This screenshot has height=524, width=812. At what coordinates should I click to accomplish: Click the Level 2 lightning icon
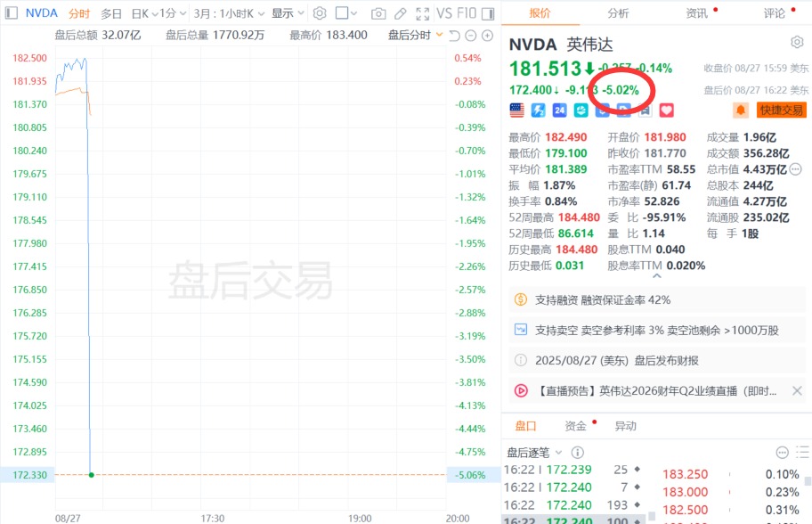[538, 110]
